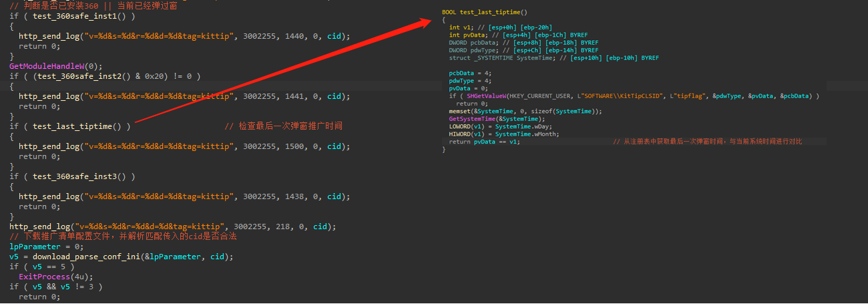Select the SOFTWARE\\KitTipCLSID registry path string
This screenshot has height=304, width=868.
pos(616,96)
